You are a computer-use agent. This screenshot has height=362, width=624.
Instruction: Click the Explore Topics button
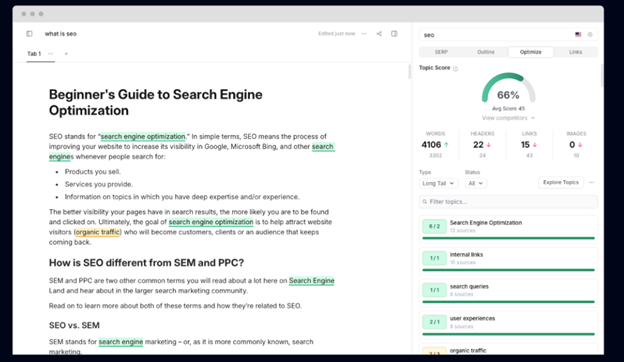click(x=561, y=183)
